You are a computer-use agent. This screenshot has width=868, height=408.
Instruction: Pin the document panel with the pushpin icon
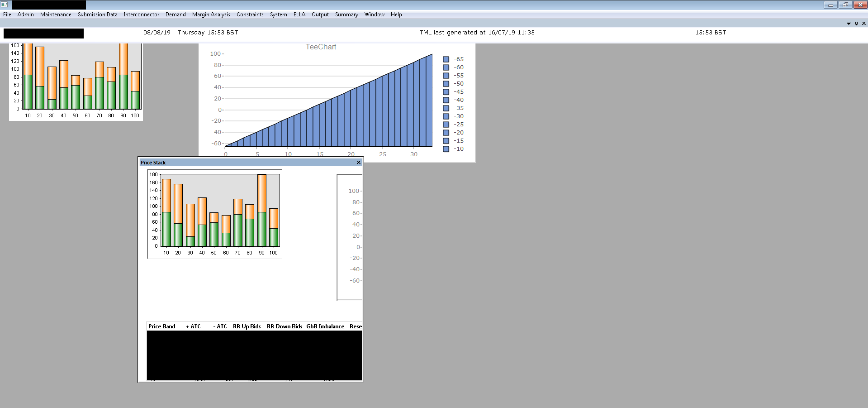pyautogui.click(x=856, y=24)
